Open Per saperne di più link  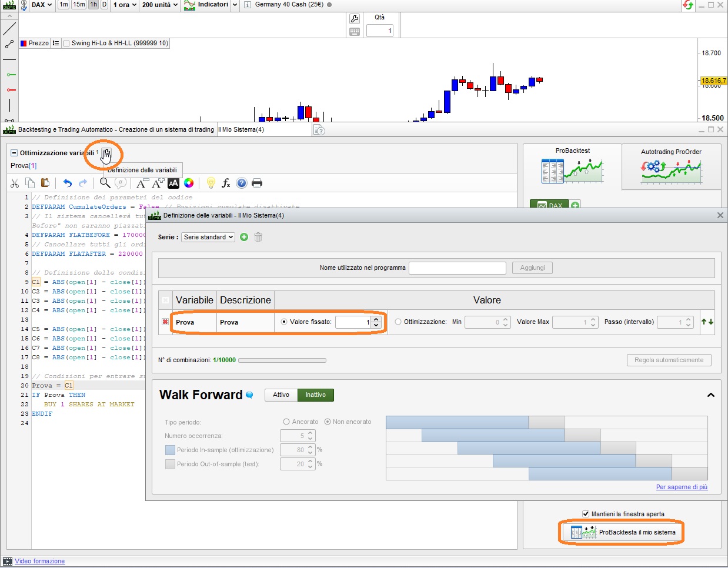(682, 487)
